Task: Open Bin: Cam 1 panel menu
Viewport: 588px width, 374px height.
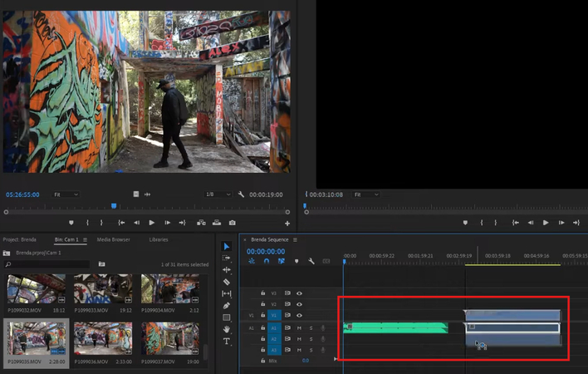Action: [x=85, y=239]
